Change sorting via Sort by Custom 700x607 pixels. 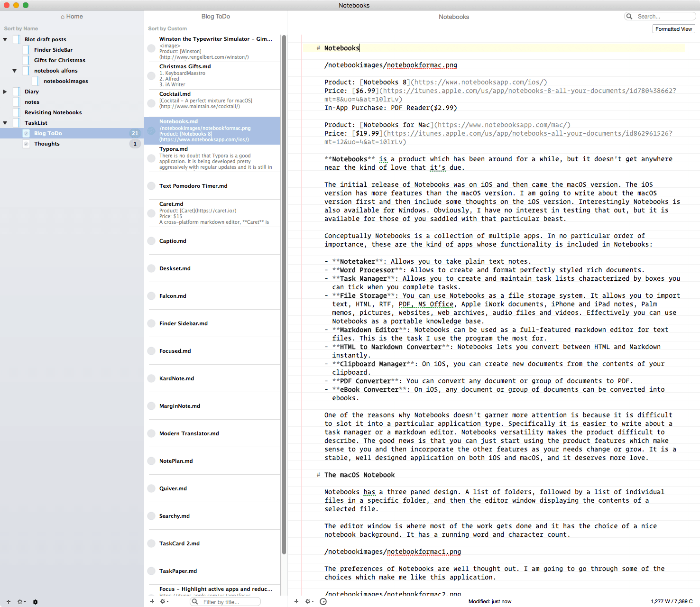pyautogui.click(x=167, y=29)
